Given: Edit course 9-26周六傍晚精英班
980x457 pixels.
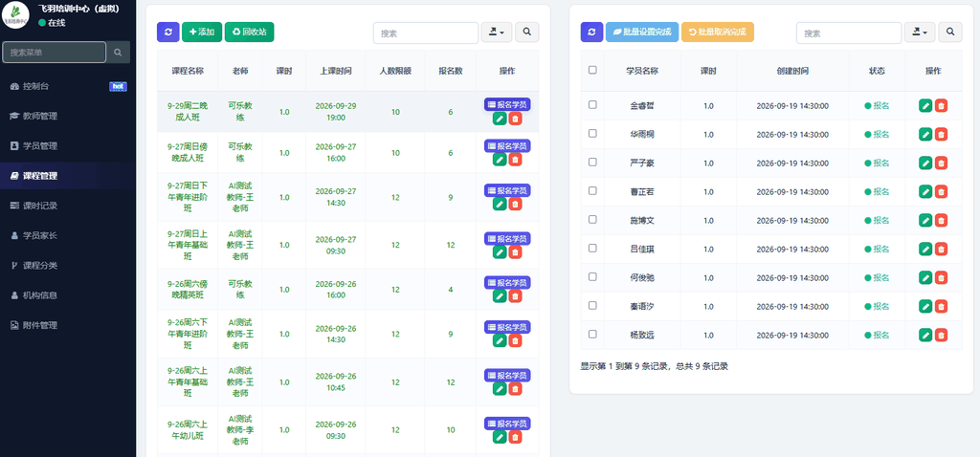Looking at the screenshot, I should [500, 296].
